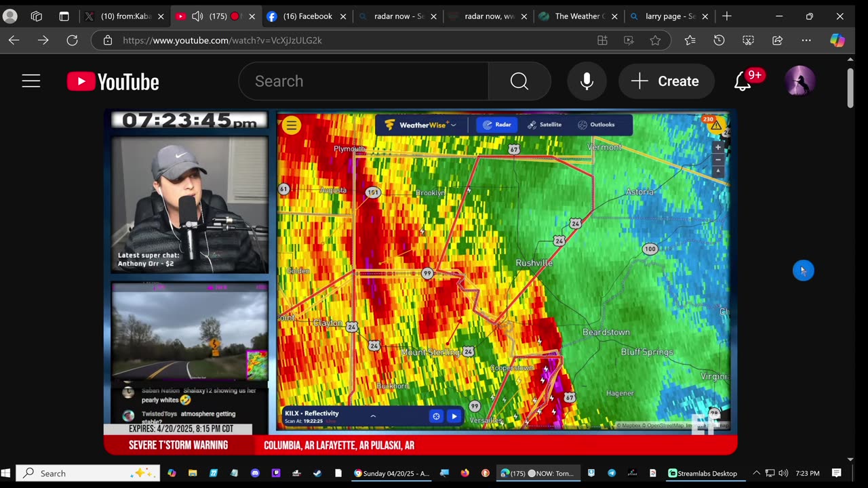Open the favorites list icon
This screenshot has width=868, height=488.
[690, 41]
